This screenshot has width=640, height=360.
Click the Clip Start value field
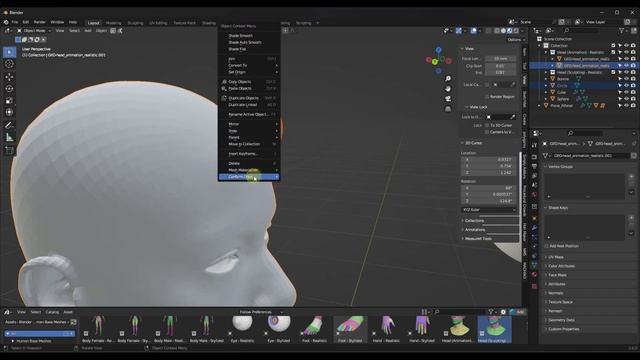pos(500,66)
